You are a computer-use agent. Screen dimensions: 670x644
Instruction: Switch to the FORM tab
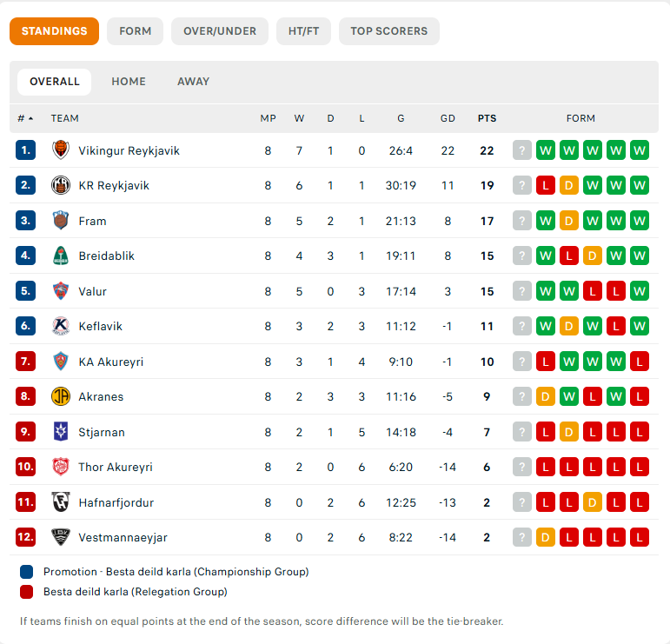pos(135,31)
